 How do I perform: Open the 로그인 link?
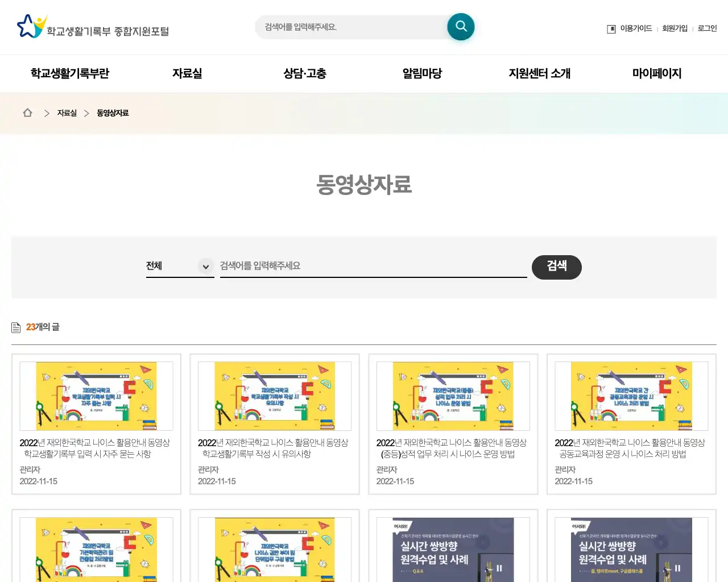tap(707, 28)
